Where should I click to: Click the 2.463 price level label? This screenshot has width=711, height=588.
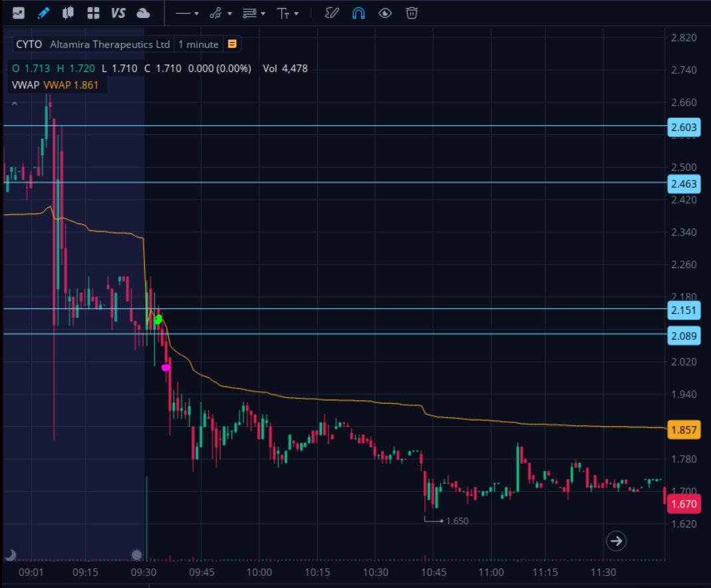[684, 184]
